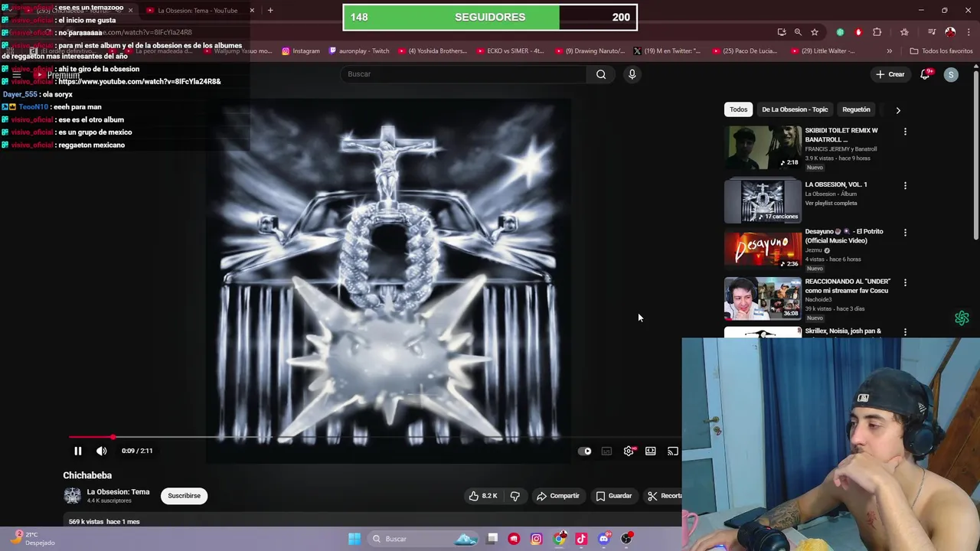Open a new browser tab with plus

[270, 11]
